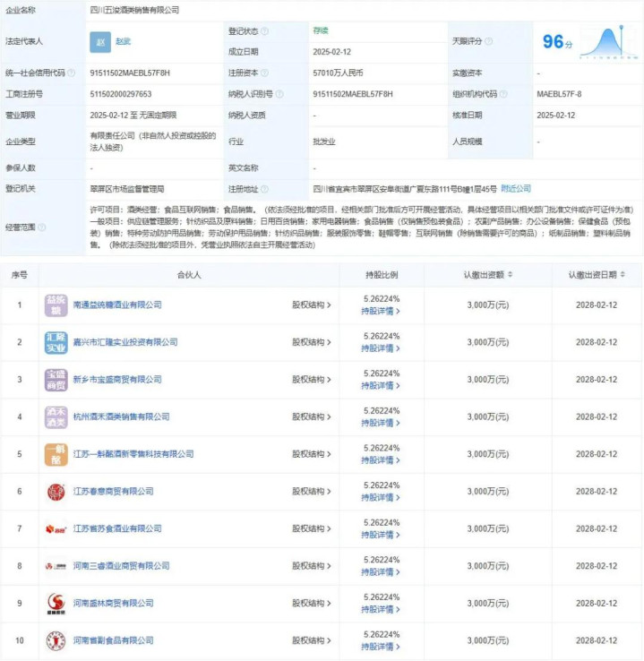Expand 股权结构 for 嘉兴市汇隆实业投资
The width and height of the screenshot is (644, 661).
tap(312, 342)
